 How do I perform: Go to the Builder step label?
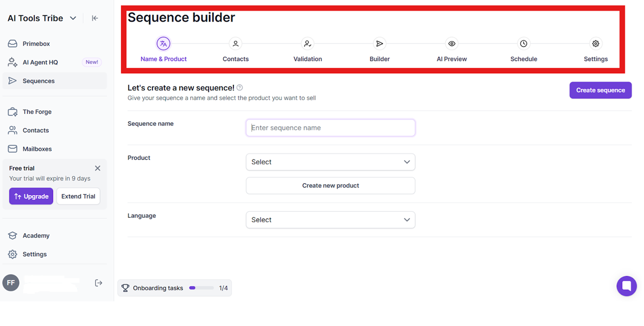click(x=380, y=59)
